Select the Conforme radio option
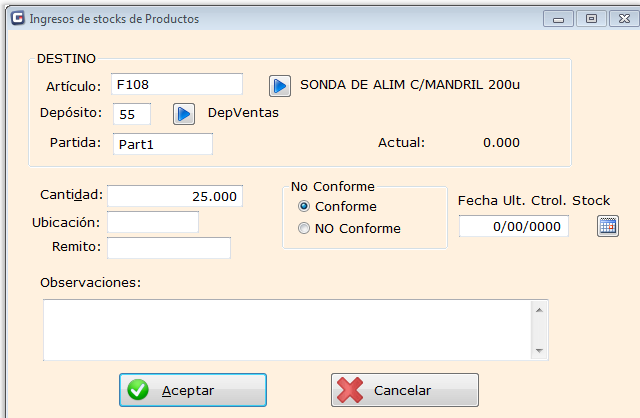Image resolution: width=640 pixels, height=418 pixels. [x=305, y=207]
